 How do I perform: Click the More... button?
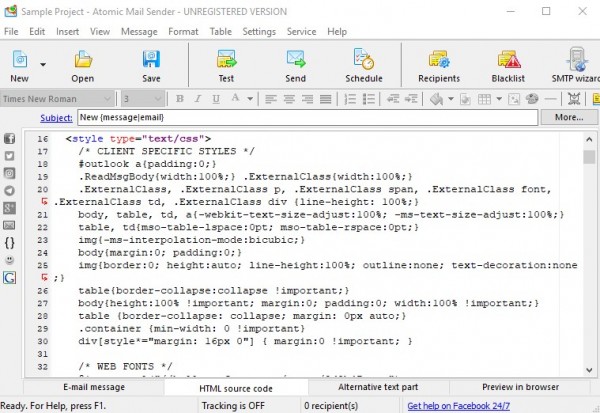[569, 117]
